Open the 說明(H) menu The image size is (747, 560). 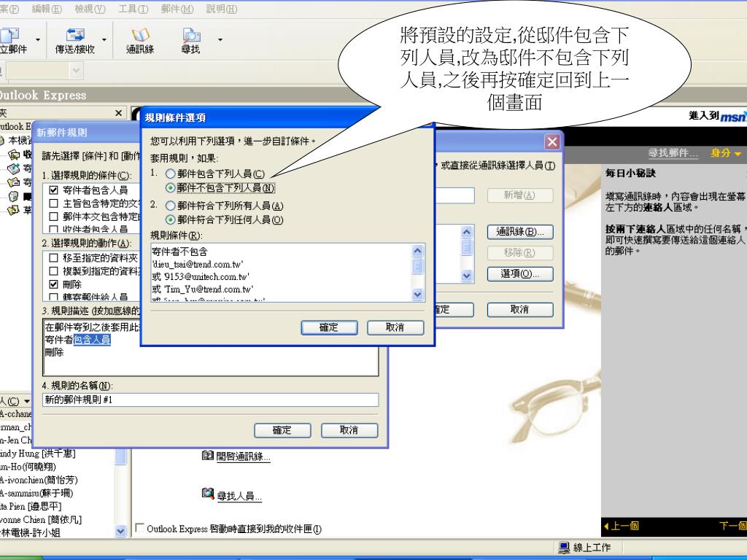[222, 9]
